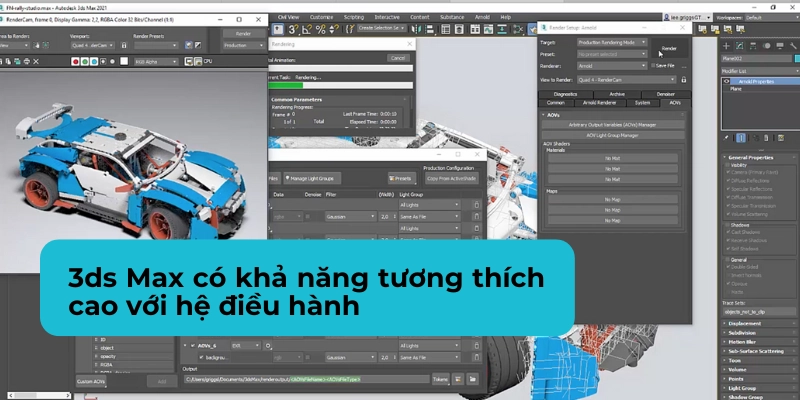Toggle Specular Reflections checkbox

coord(728,189)
